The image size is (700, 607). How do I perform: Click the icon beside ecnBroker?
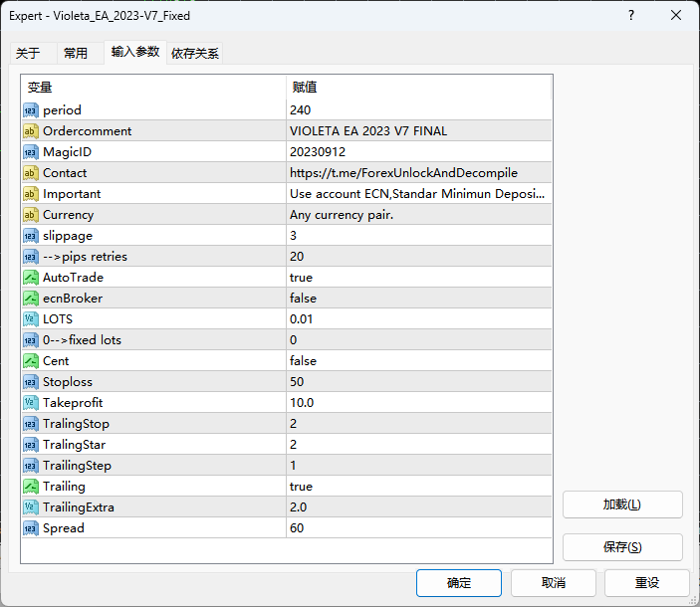[31, 299]
